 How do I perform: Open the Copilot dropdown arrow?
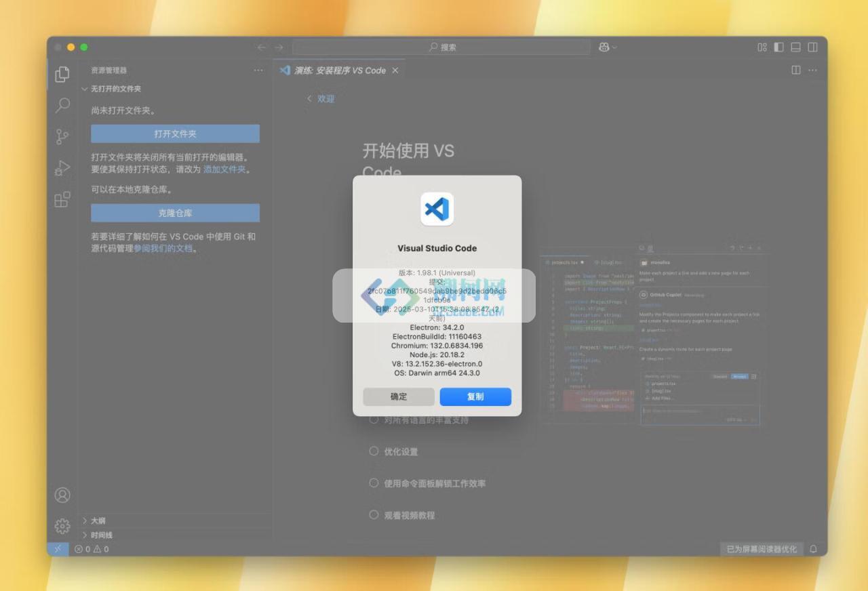pyautogui.click(x=614, y=47)
